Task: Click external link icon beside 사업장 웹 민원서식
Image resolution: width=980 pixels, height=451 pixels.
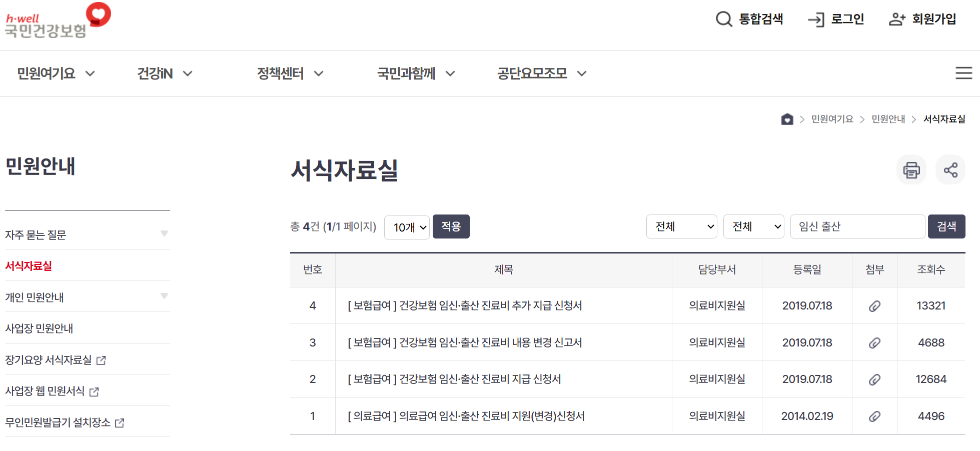Action: coord(95,391)
